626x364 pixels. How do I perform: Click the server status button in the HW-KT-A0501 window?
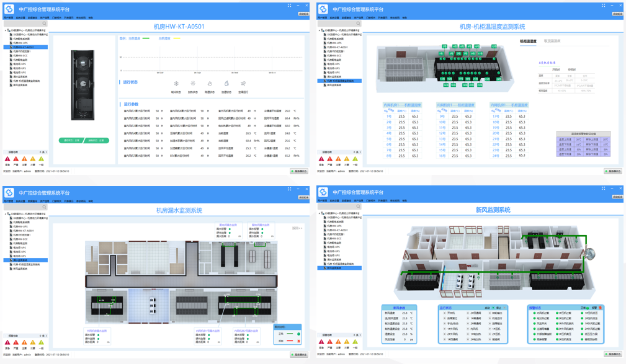(299, 171)
